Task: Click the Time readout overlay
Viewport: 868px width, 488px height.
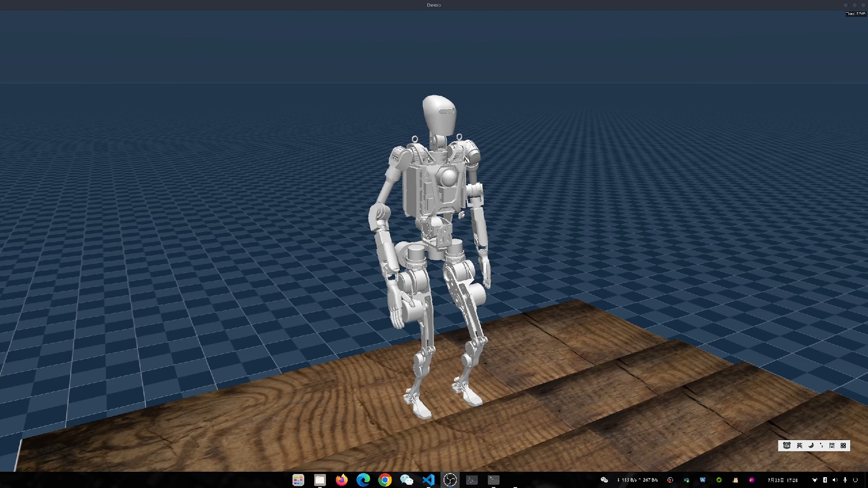Action: pyautogui.click(x=856, y=14)
